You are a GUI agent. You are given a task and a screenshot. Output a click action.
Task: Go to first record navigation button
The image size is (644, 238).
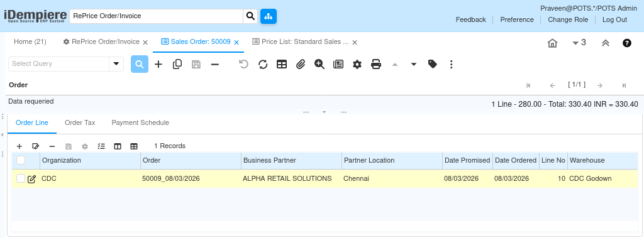click(x=528, y=85)
